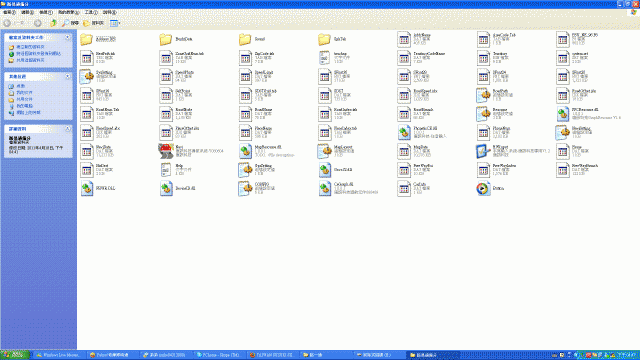
Task: Select the CONFIG settings file
Action: pyautogui.click(x=245, y=189)
